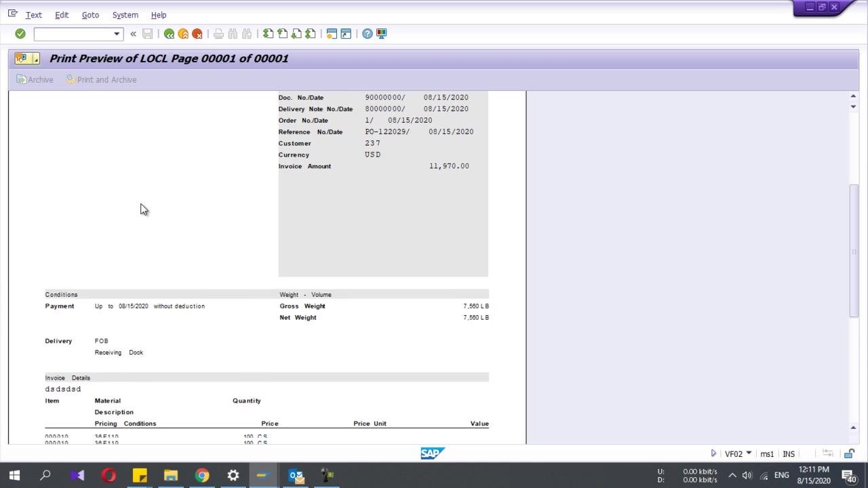
Task: Expand the VF02 transaction dropdown in status bar
Action: point(749,453)
